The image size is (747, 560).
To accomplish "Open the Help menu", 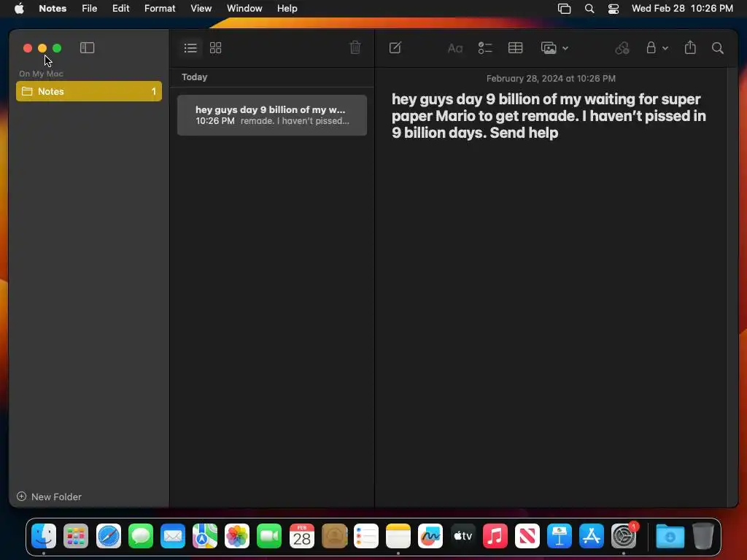I will (x=287, y=9).
